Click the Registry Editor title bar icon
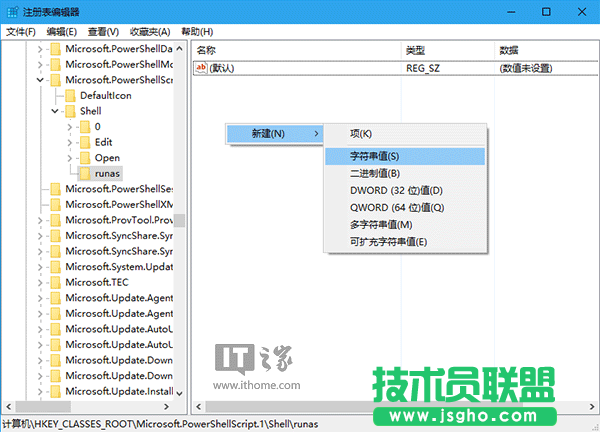The width and height of the screenshot is (600, 432). (12, 12)
